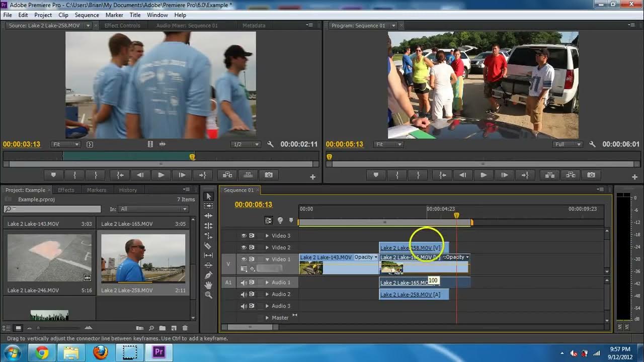
Task: Switch to the Effects tab
Action: 66,190
